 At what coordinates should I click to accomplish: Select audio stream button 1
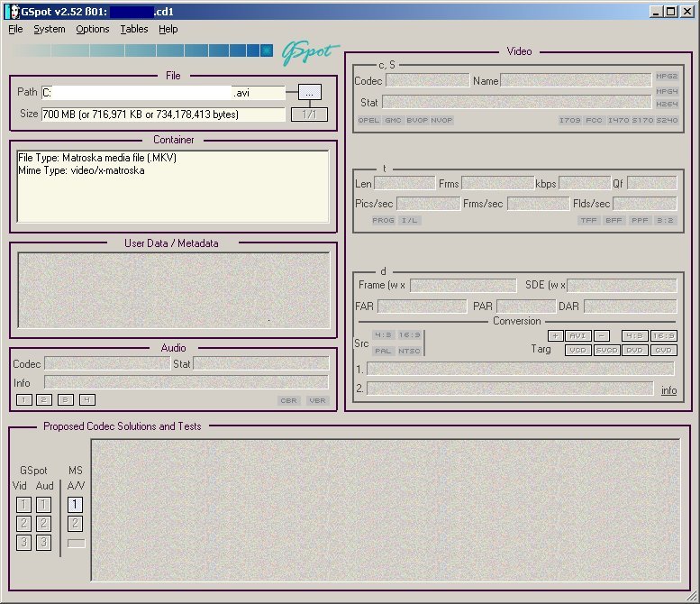24,400
